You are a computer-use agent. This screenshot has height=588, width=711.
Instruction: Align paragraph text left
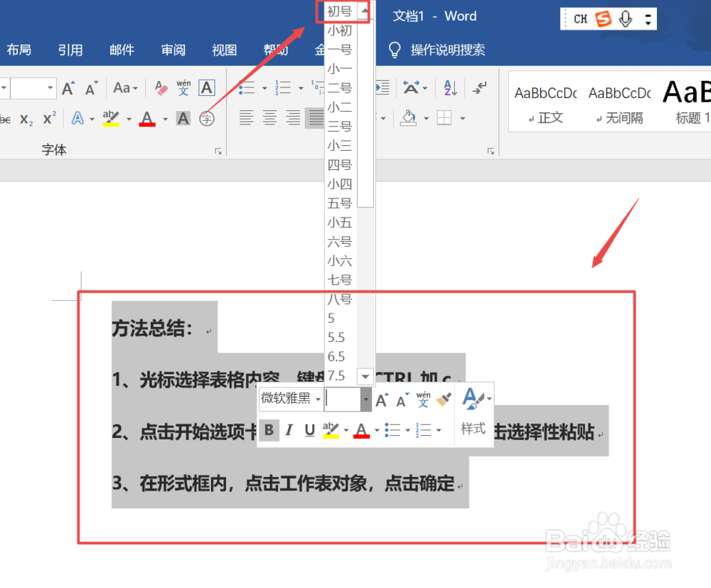[x=246, y=118]
